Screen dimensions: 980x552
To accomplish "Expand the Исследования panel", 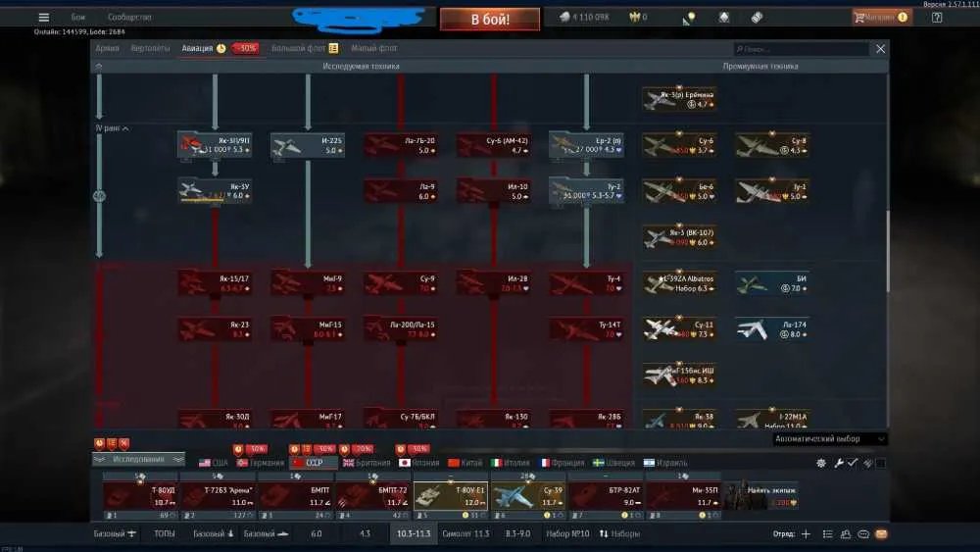I will tap(139, 460).
